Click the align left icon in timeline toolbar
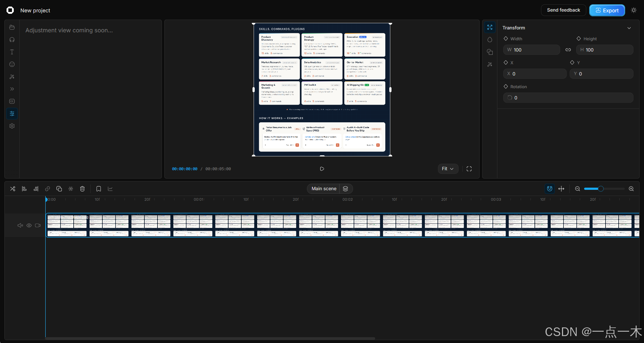The height and width of the screenshot is (343, 644). 24,189
